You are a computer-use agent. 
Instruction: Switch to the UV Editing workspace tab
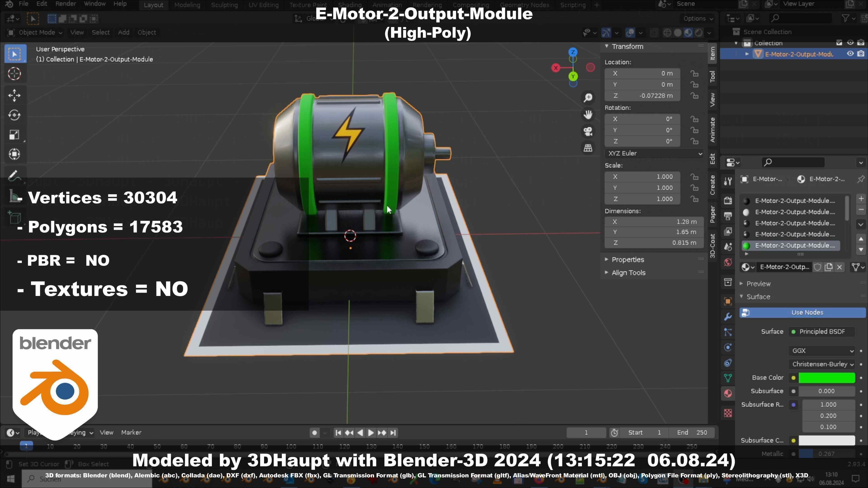[x=264, y=5]
